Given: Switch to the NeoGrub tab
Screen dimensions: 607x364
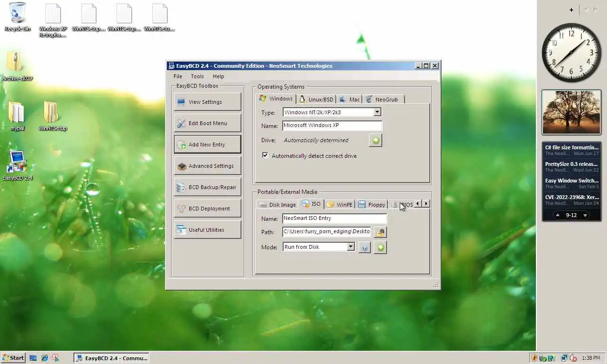Looking at the screenshot, I should 383,100.
